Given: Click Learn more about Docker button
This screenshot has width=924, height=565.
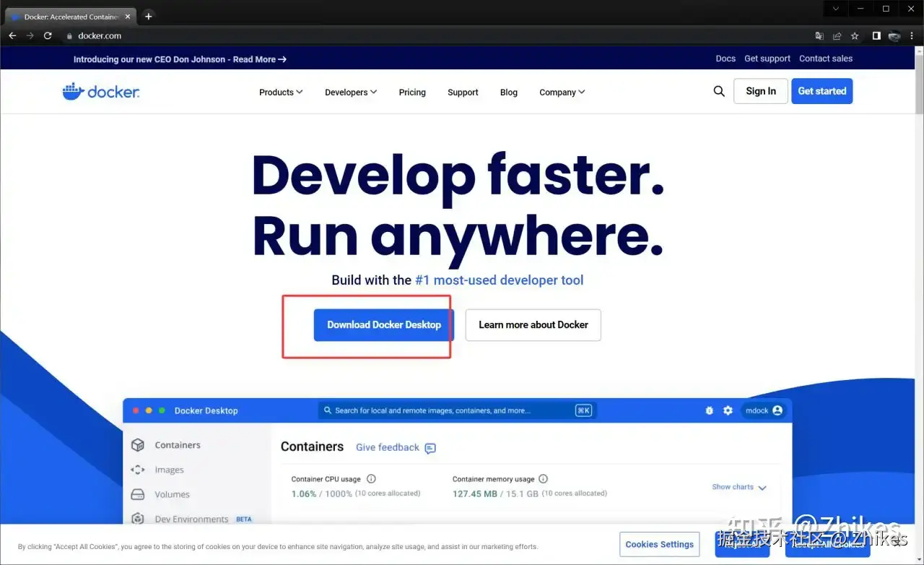Looking at the screenshot, I should pyautogui.click(x=533, y=325).
